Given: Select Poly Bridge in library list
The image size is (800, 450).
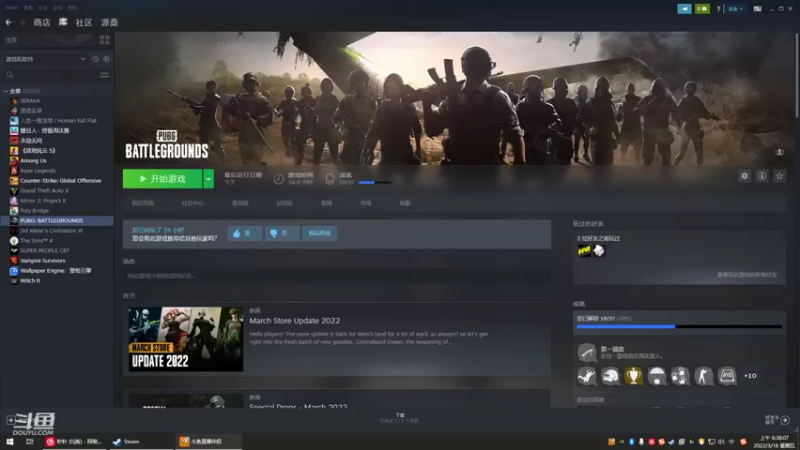Looking at the screenshot, I should point(34,210).
